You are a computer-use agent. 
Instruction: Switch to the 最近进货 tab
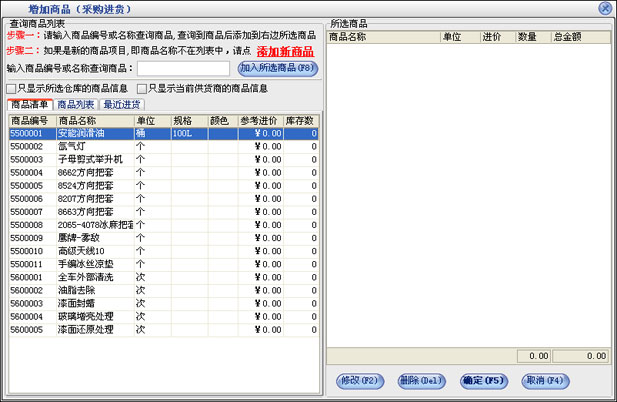pyautogui.click(x=121, y=104)
